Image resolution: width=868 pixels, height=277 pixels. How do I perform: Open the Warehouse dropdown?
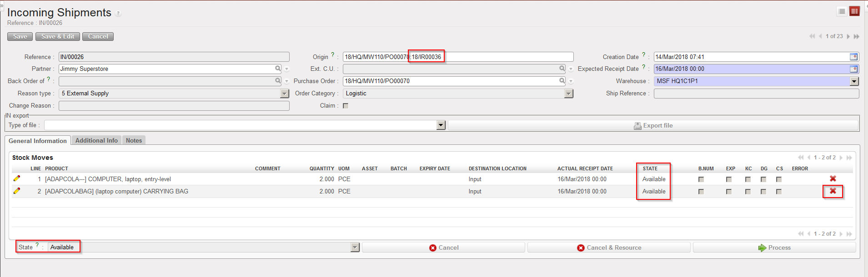pyautogui.click(x=854, y=81)
